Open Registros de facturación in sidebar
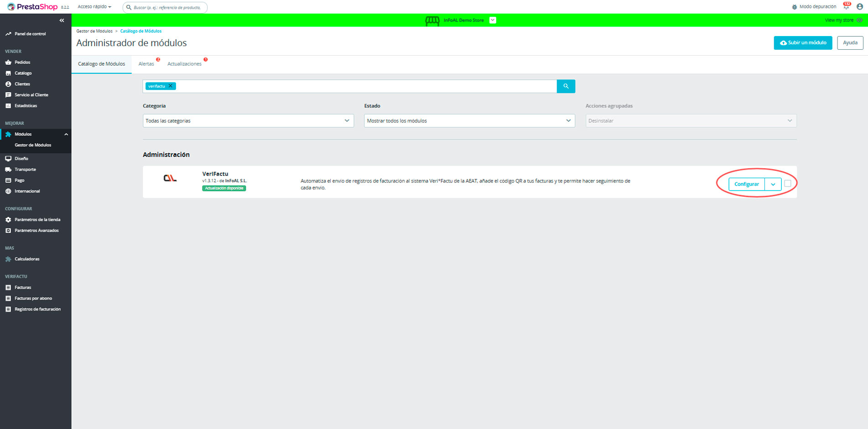The width and height of the screenshot is (868, 429). (37, 309)
